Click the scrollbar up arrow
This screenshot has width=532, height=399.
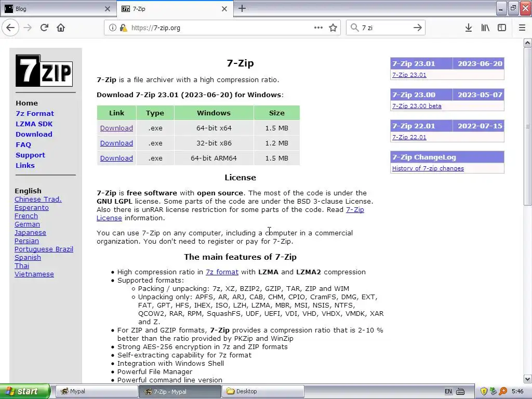pos(528,43)
